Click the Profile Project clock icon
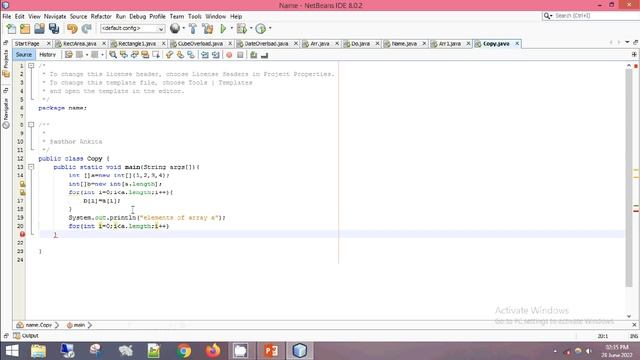640x360 pixels. coord(260,29)
